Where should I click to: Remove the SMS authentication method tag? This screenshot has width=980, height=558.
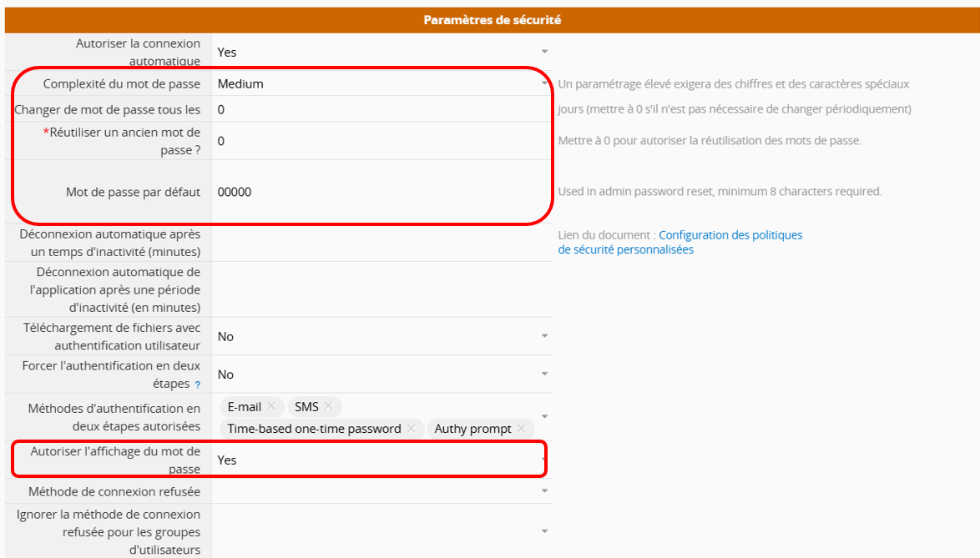click(328, 406)
